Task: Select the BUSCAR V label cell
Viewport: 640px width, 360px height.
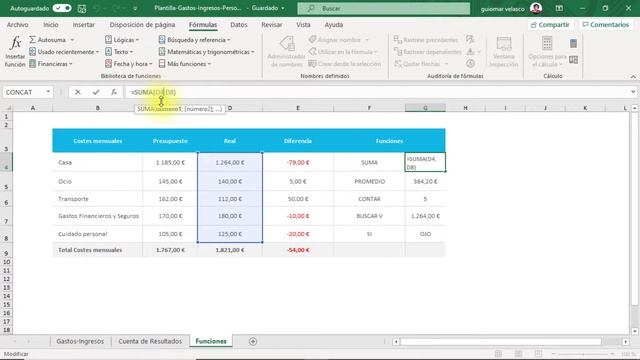Action: pos(369,216)
